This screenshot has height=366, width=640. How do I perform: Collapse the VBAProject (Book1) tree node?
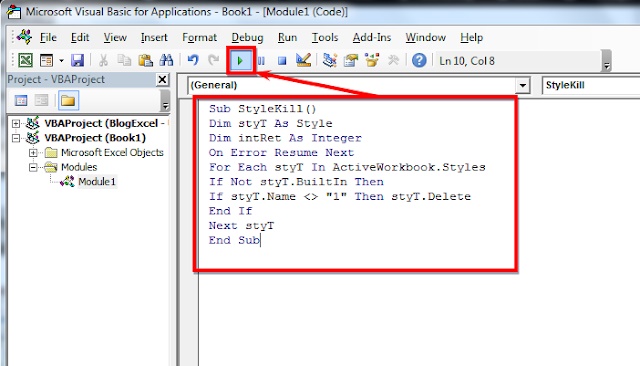pos(16,138)
